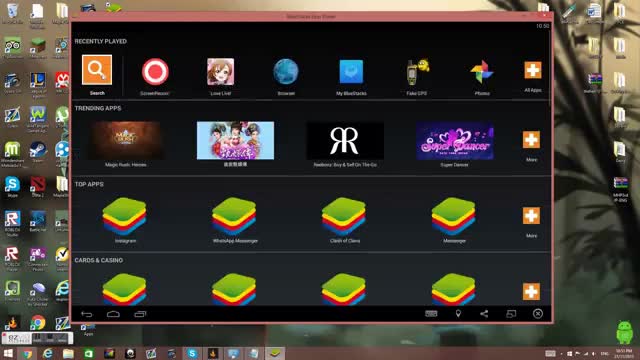Open the Clash of Clans top app
The image size is (640, 360).
pos(344,216)
